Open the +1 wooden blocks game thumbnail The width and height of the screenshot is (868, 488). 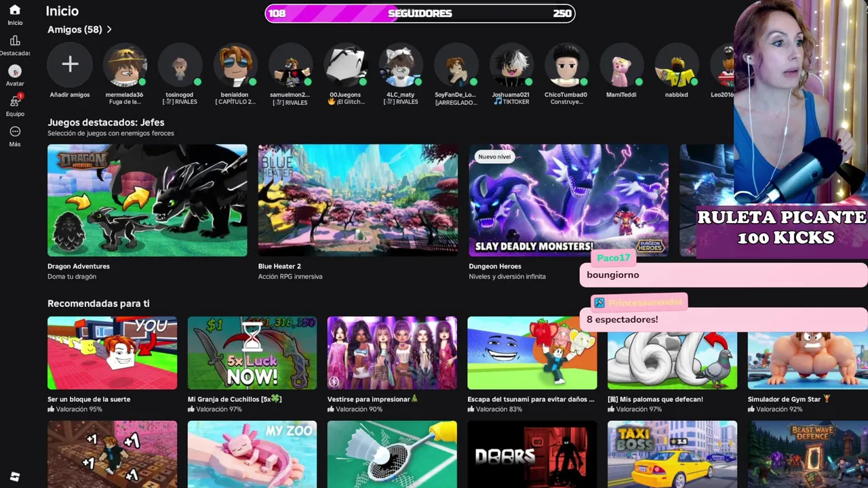(x=112, y=454)
